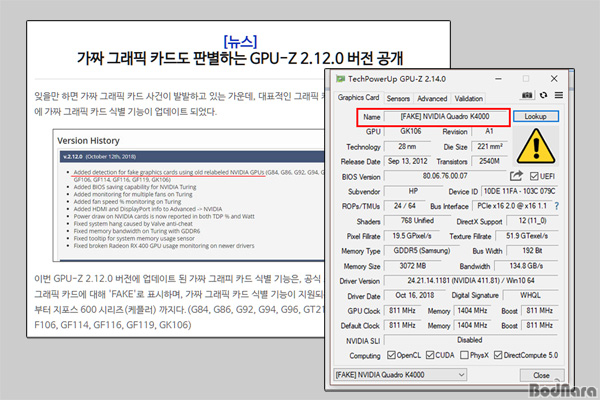
Task: Click the Texture Fillrate value 51.9 GTexel/s
Action: (x=527, y=236)
